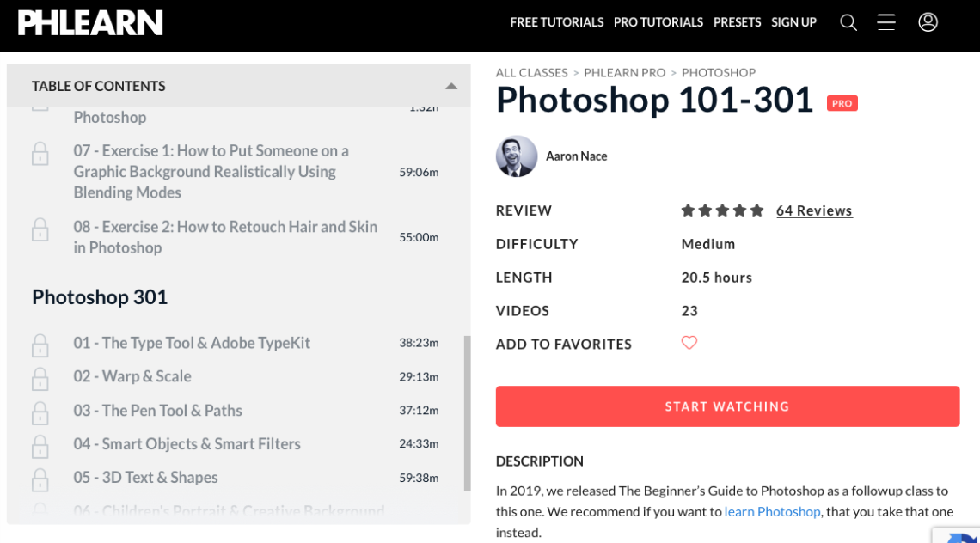The height and width of the screenshot is (543, 980).
Task: Click the Medium difficulty value
Action: (708, 244)
